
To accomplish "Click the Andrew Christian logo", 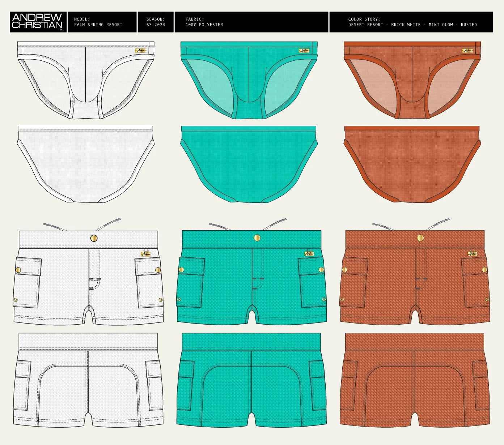I will [x=37, y=22].
